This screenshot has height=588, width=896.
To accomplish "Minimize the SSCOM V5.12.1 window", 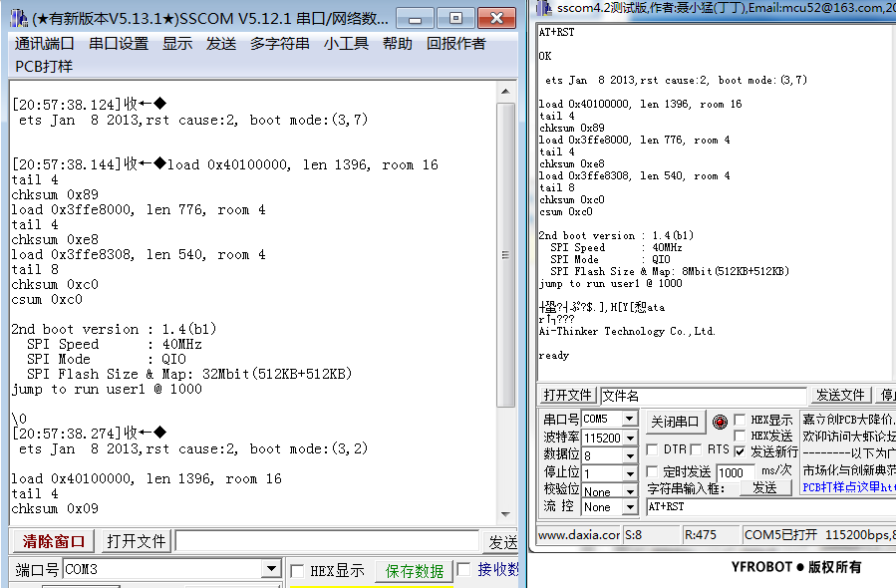I will click(x=420, y=18).
